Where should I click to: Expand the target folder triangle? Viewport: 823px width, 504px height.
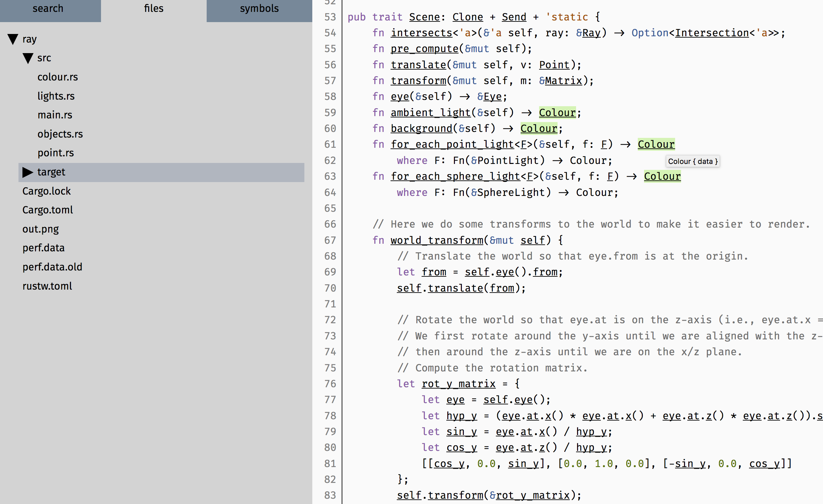pyautogui.click(x=28, y=172)
